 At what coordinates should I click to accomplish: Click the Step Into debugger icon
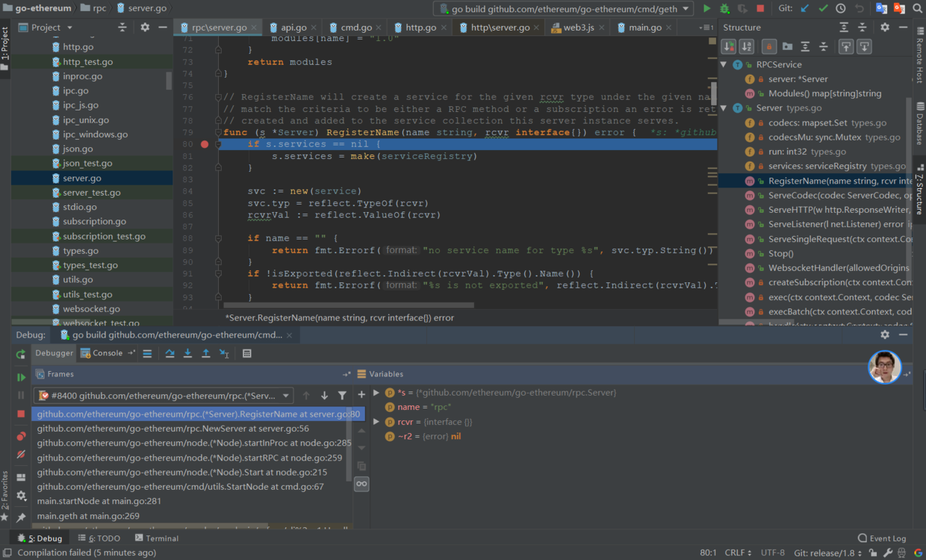[x=187, y=353]
